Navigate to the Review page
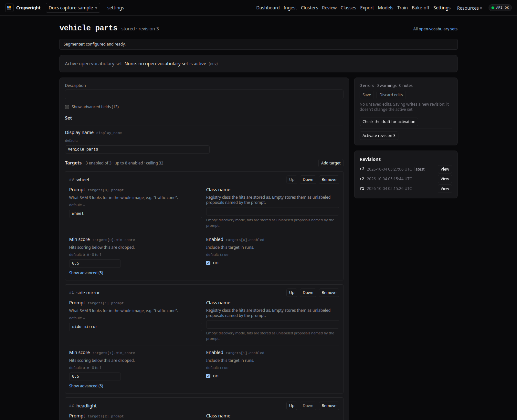 tap(329, 8)
